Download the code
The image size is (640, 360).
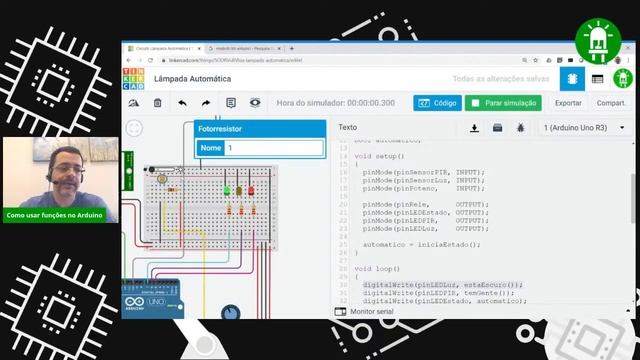coord(474,128)
